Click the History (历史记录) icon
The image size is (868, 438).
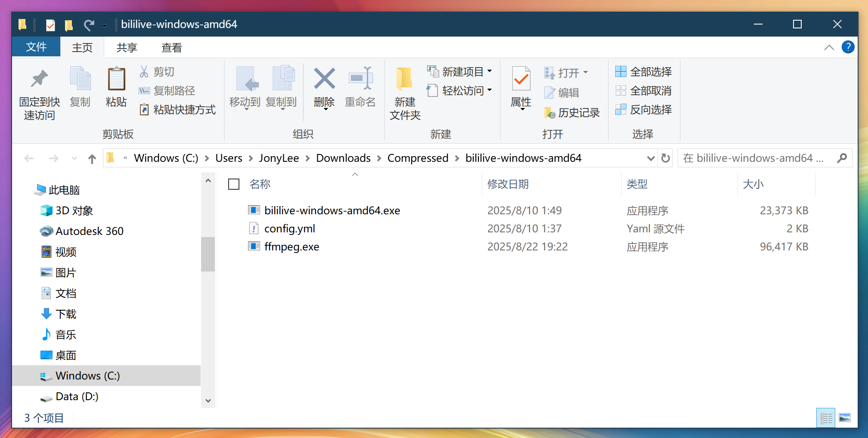pyautogui.click(x=550, y=113)
